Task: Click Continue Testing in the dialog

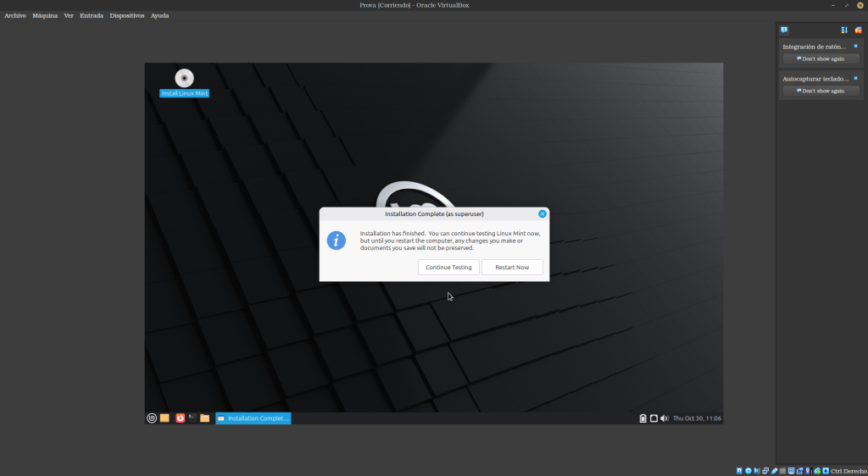Action: tap(448, 268)
